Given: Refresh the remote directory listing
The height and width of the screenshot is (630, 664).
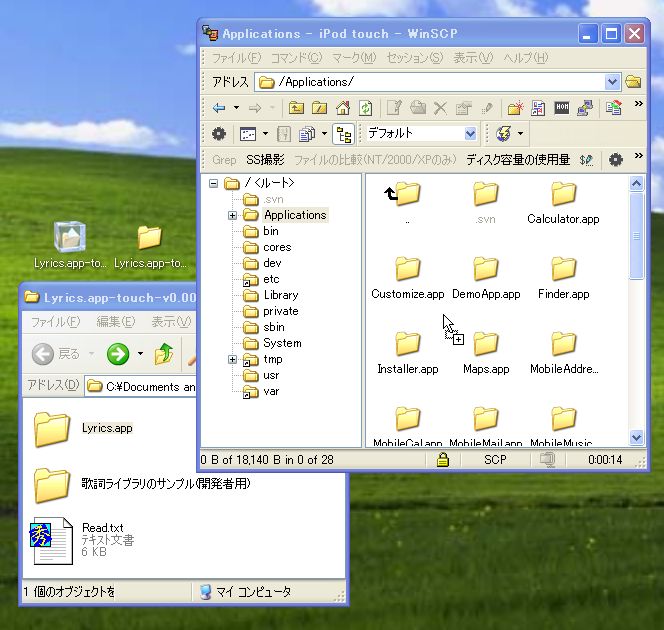Looking at the screenshot, I should coord(365,108).
